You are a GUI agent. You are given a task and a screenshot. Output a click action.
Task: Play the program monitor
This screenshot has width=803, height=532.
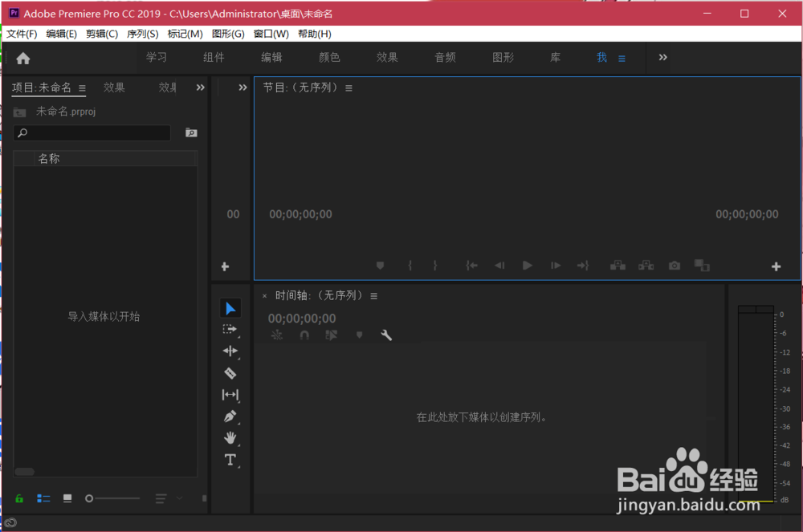pos(527,266)
